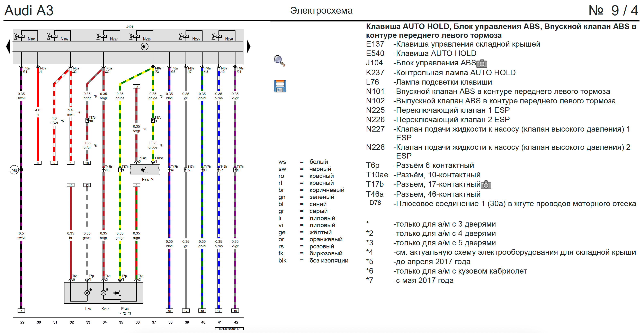Select legend entry T10ae Разъём, 10-контактный
Image resolution: width=644 pixels, height=333 pixels.
pyautogui.click(x=423, y=175)
